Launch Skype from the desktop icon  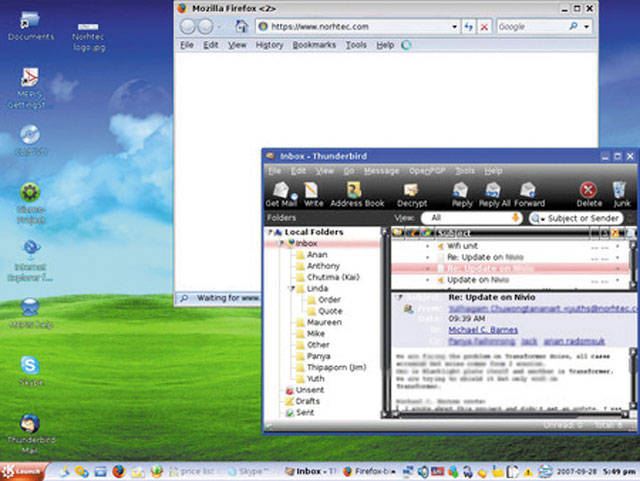pos(30,370)
